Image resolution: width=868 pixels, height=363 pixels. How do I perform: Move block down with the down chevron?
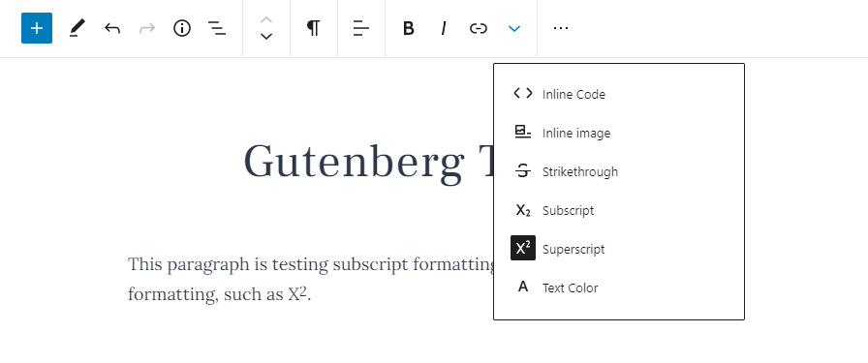266,37
